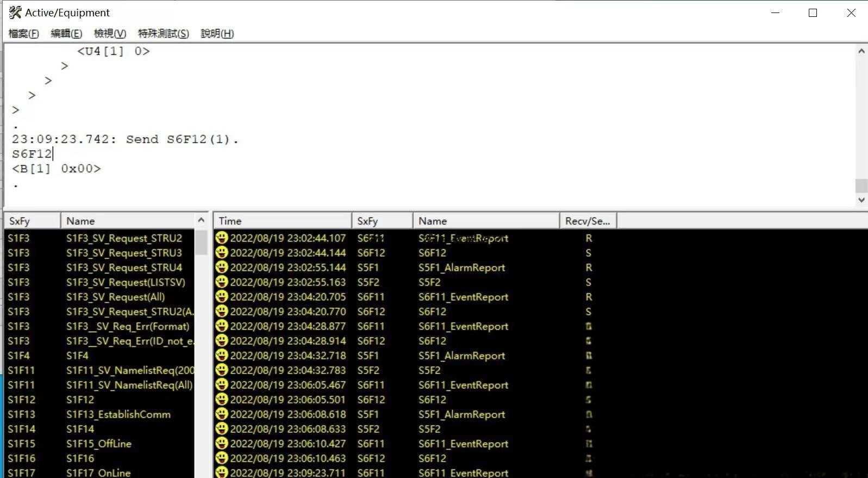Select S1F3_SV_Request_STRU2 message
The image size is (868, 478).
99,238
